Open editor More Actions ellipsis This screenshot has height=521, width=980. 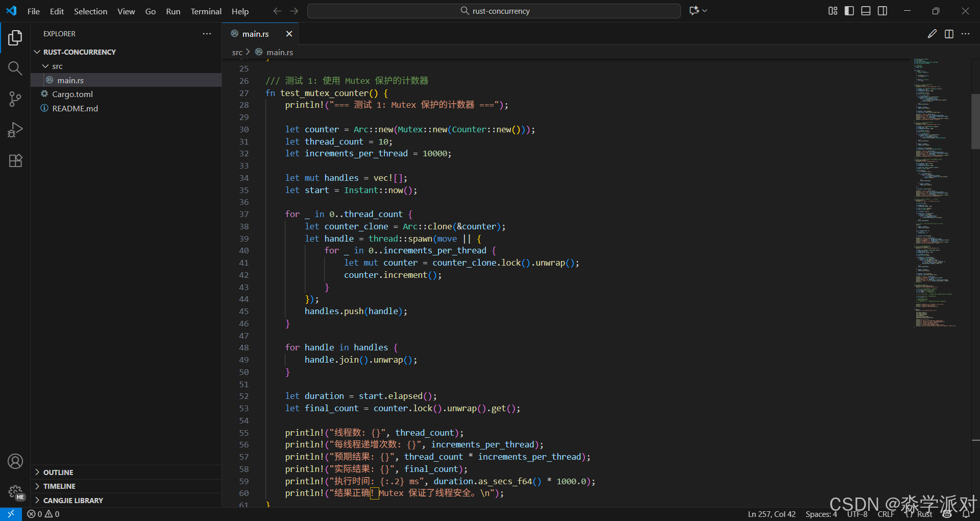click(x=965, y=34)
